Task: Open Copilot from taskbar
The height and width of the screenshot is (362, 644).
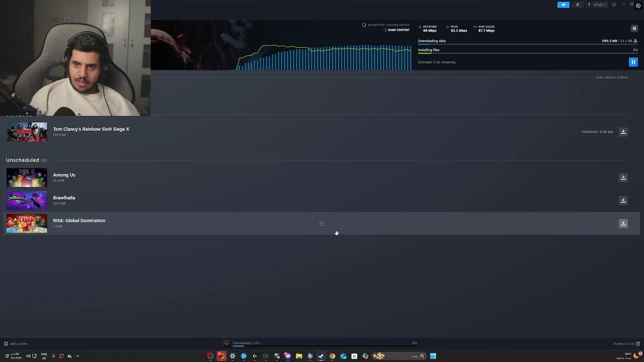Action: click(x=365, y=356)
